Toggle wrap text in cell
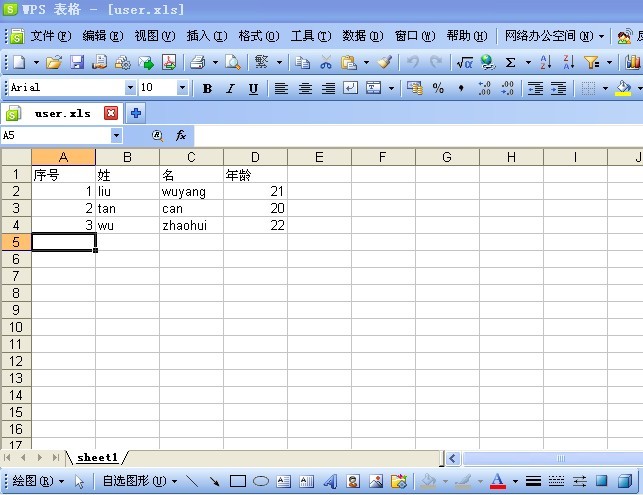Screen dimensions: 643x495 [350, 88]
